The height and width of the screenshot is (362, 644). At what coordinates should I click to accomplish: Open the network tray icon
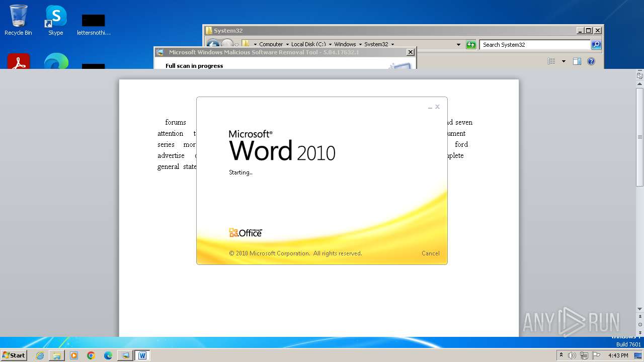(584, 355)
